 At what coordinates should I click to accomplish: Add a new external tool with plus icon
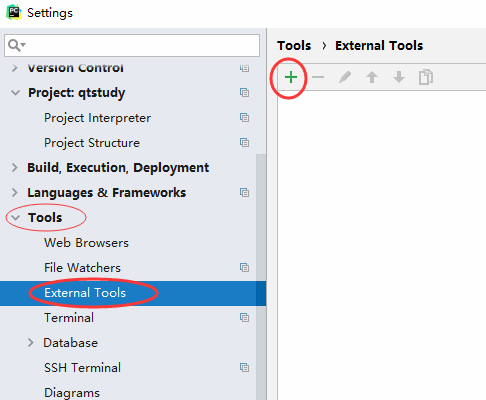(x=291, y=77)
